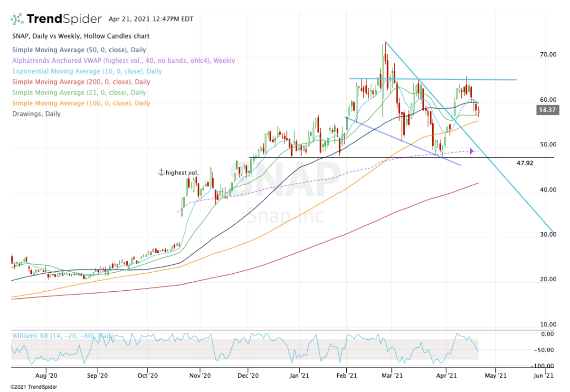Select the 'Simple Moving Average (200, 0, close)' legend
Screen dimensions: 570x392
(81, 82)
